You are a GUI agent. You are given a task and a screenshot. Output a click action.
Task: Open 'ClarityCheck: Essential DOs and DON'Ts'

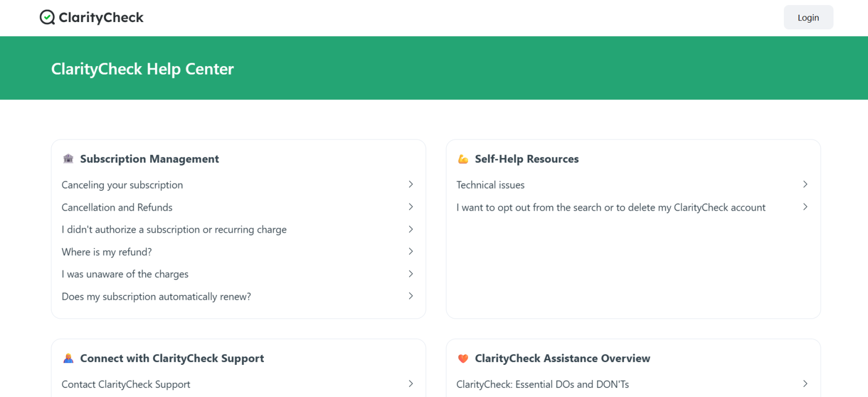tap(542, 384)
